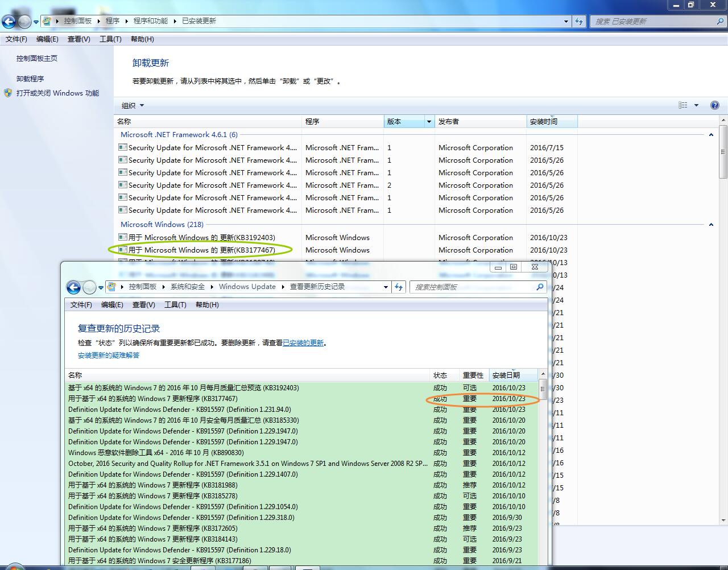Click 控制面板主页 link in sidebar

click(x=37, y=58)
